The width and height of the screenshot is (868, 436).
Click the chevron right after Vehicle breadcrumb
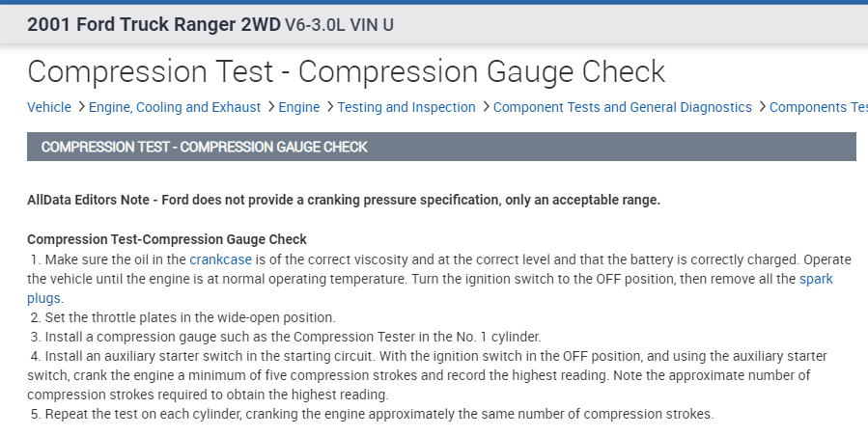(x=81, y=107)
